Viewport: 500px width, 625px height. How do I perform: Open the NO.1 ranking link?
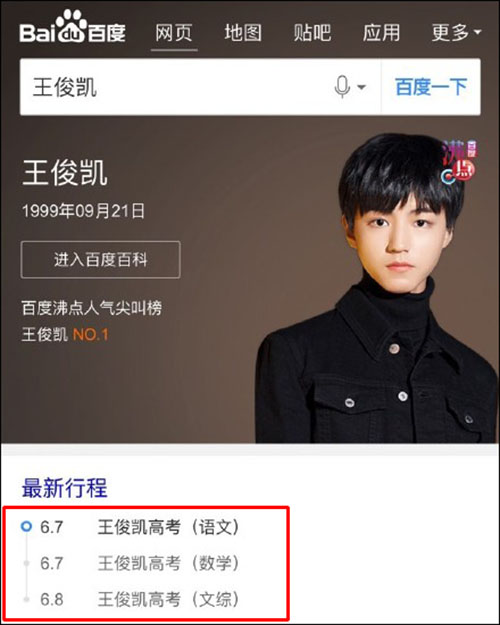(x=91, y=334)
